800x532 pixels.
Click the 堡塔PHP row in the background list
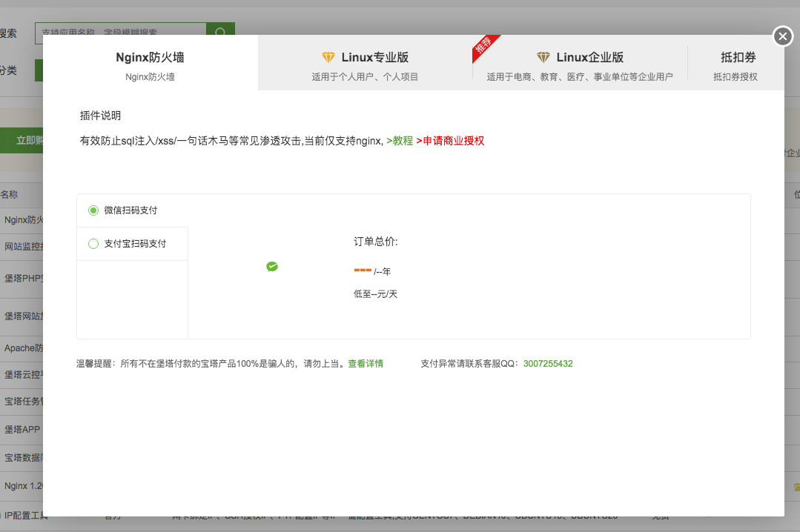[x=22, y=279]
